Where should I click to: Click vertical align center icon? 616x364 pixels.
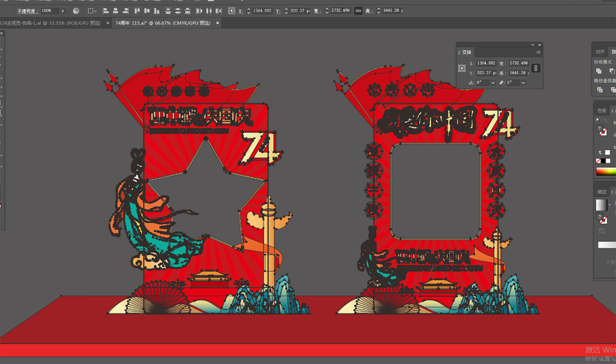tap(146, 11)
